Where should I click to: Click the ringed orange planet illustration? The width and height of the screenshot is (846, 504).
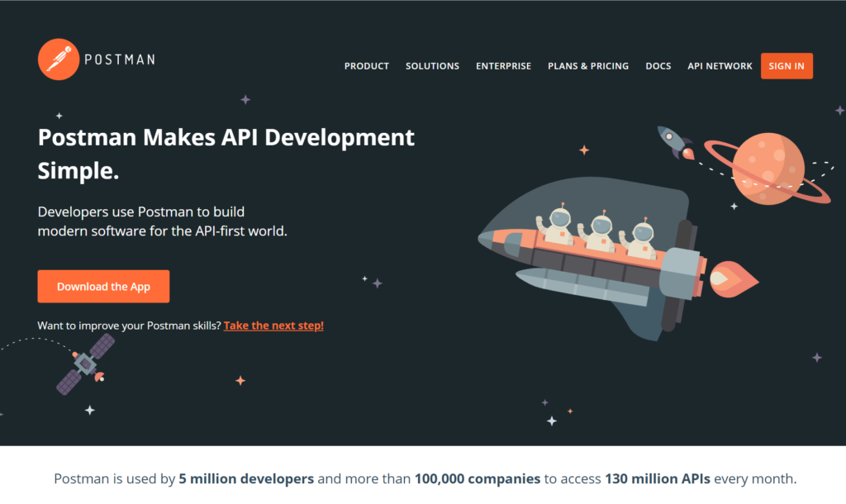[x=768, y=169]
